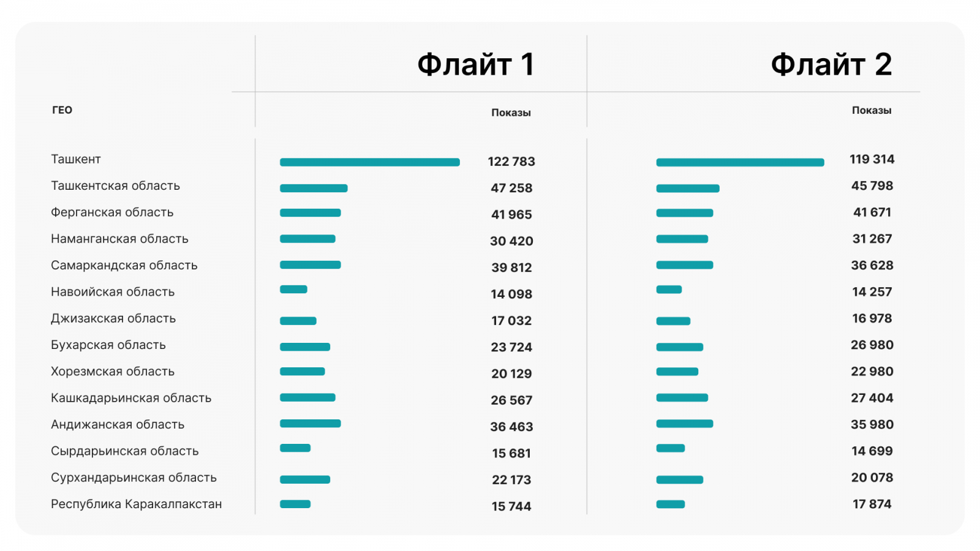
Task: Click the value 122 783
Action: tap(511, 162)
